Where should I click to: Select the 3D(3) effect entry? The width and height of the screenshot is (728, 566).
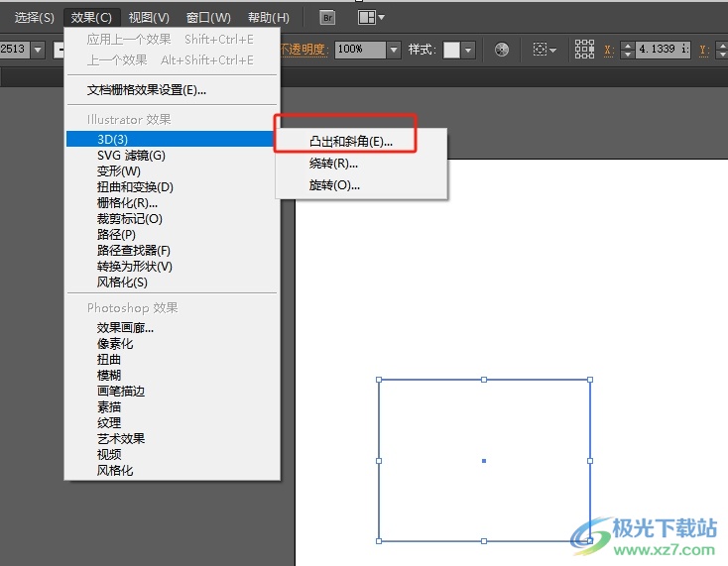point(170,139)
